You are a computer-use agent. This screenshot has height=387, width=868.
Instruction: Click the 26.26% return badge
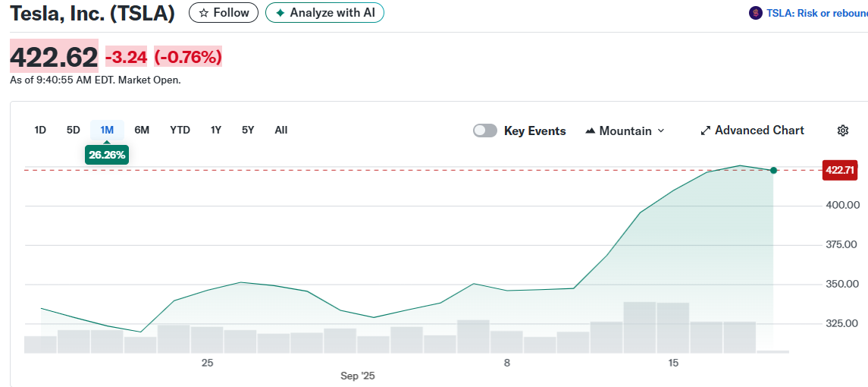coord(107,155)
